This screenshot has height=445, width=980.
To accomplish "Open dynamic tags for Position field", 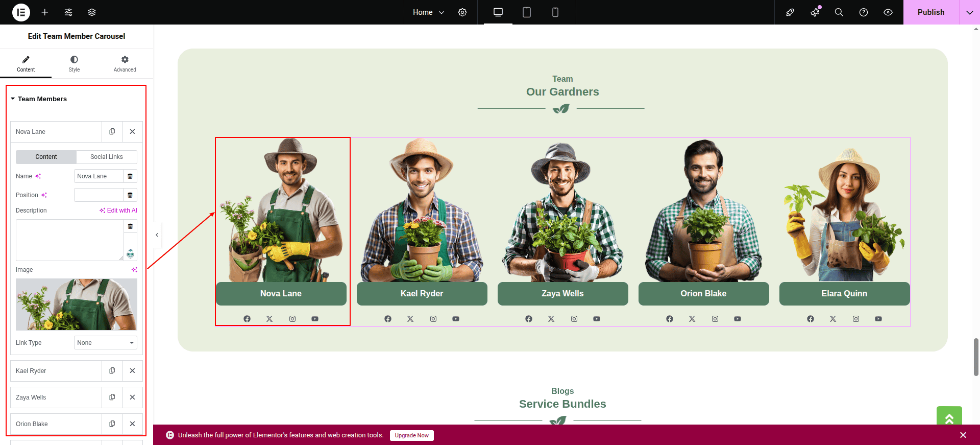I will (x=130, y=195).
